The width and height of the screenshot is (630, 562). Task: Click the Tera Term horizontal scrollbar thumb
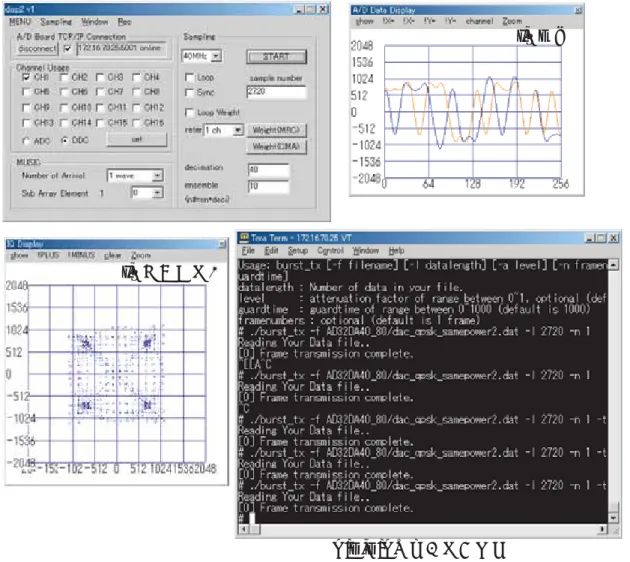coord(254,529)
